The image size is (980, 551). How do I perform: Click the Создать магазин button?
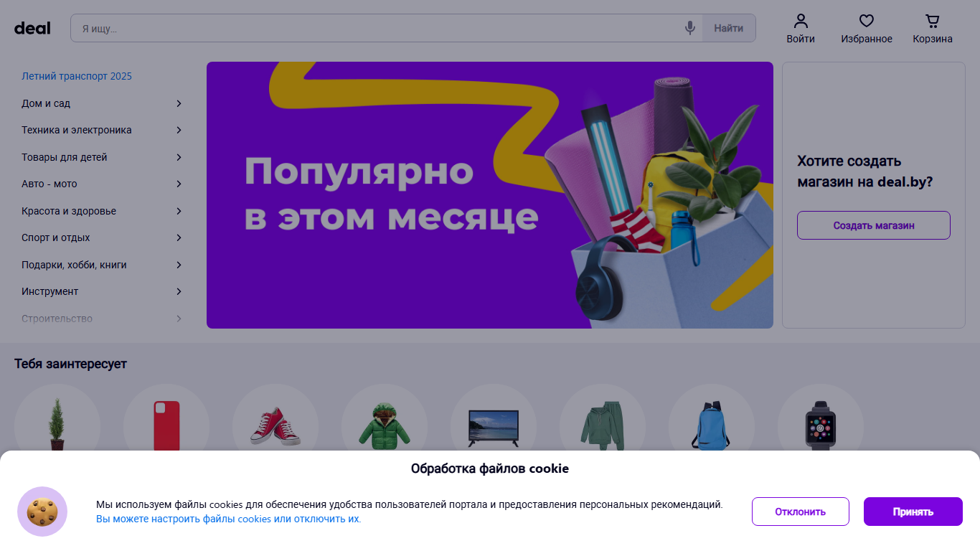click(x=874, y=225)
